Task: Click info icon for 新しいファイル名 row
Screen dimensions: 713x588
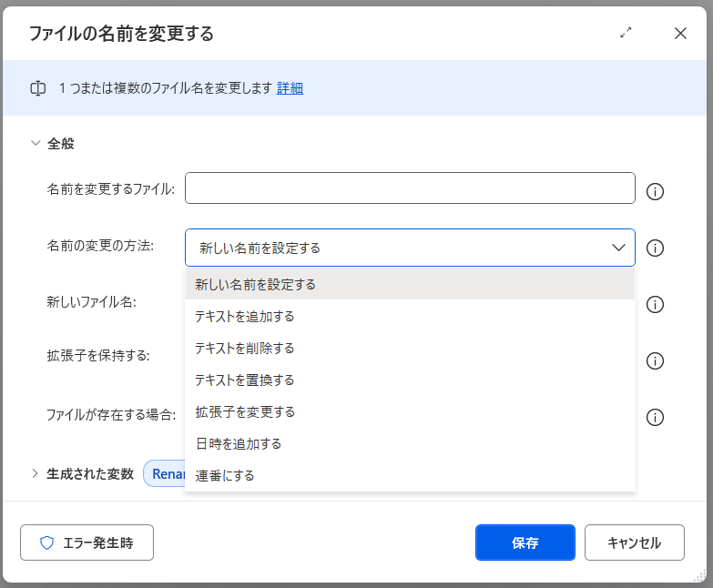Action: (x=654, y=304)
